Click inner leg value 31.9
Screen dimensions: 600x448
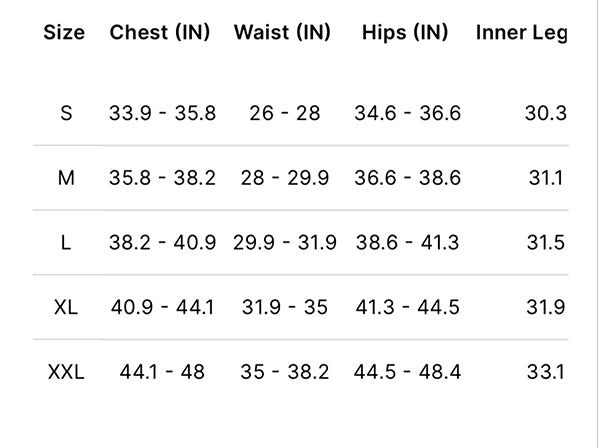click(x=546, y=307)
